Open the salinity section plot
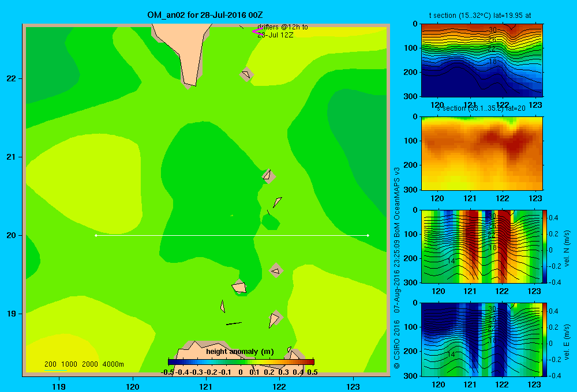The height and width of the screenshot is (392, 577). tap(482, 153)
